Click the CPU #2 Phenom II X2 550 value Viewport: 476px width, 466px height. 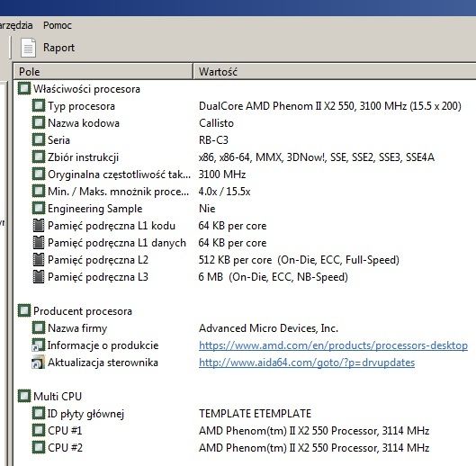pyautogui.click(x=314, y=448)
